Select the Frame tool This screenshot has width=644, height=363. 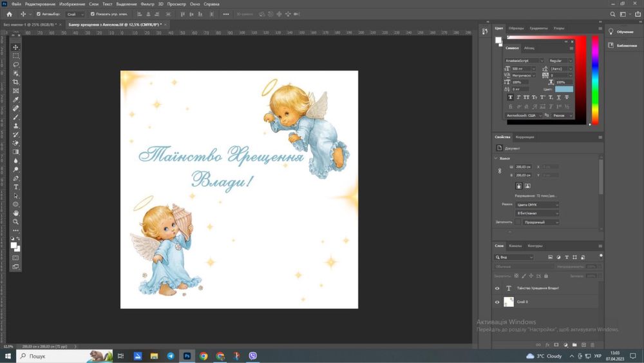[x=15, y=91]
